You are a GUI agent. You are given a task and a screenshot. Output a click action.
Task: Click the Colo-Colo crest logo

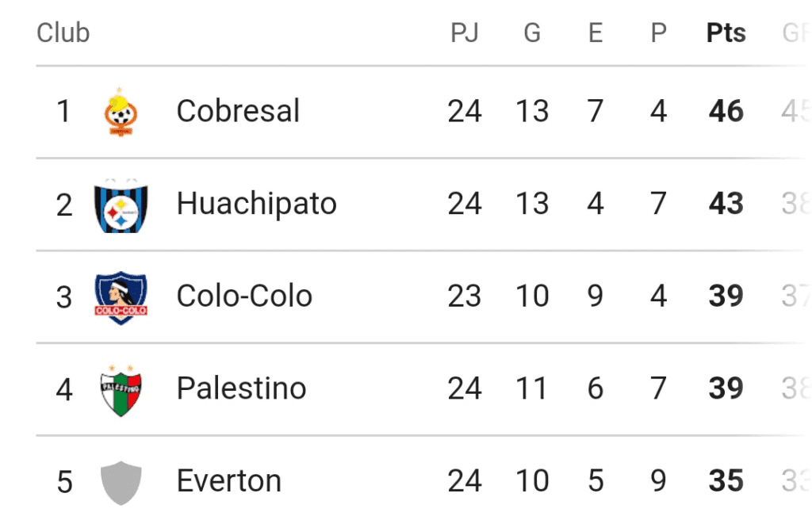121,298
